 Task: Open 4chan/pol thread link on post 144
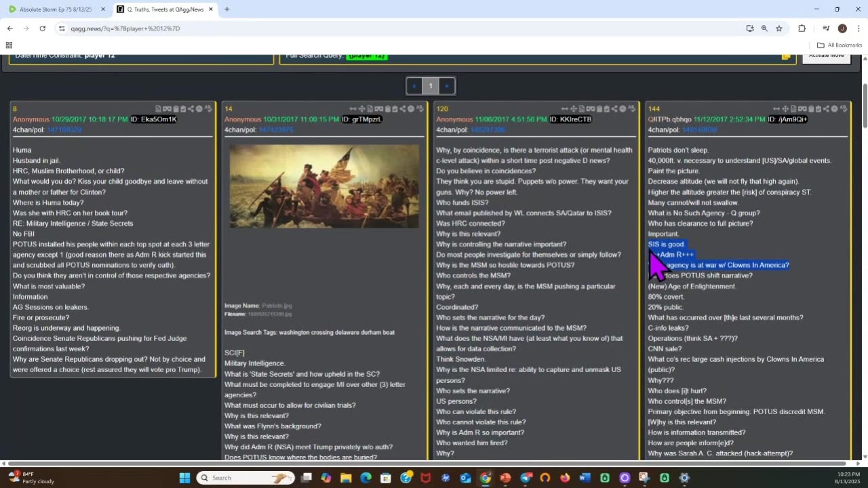(x=699, y=129)
